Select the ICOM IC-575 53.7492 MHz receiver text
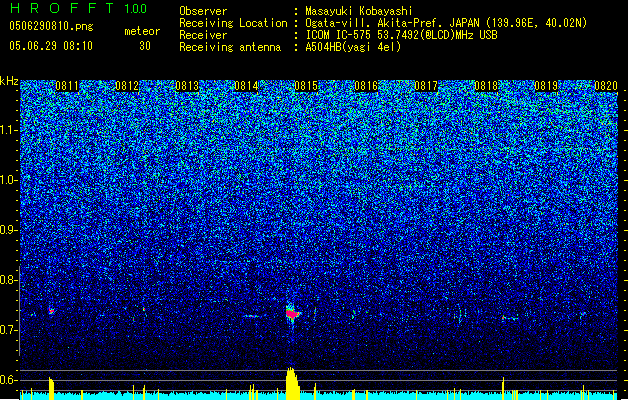The width and height of the screenshot is (629, 400). click(401, 35)
